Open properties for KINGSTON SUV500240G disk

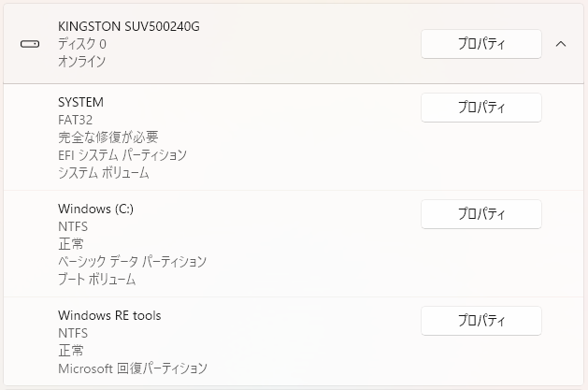pos(480,44)
